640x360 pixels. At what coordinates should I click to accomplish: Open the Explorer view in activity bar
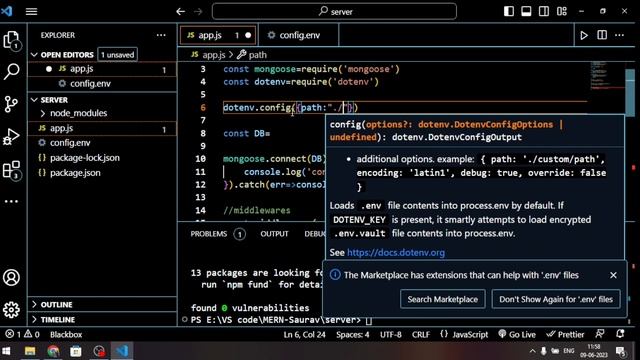(11, 40)
